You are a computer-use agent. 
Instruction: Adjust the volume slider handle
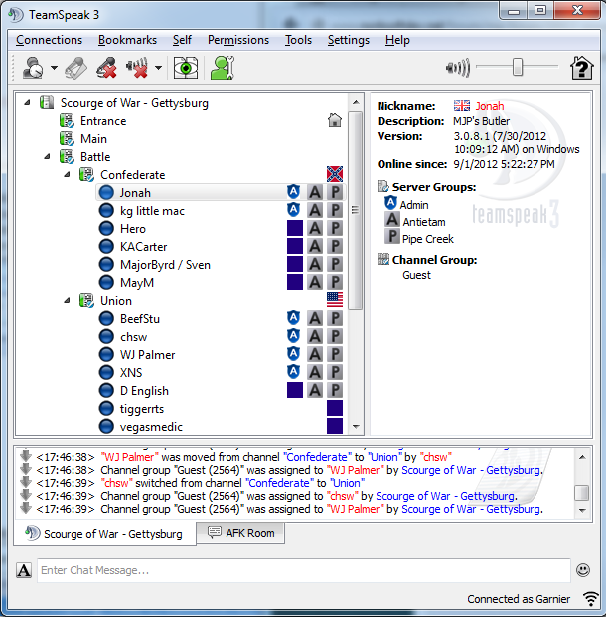(518, 67)
